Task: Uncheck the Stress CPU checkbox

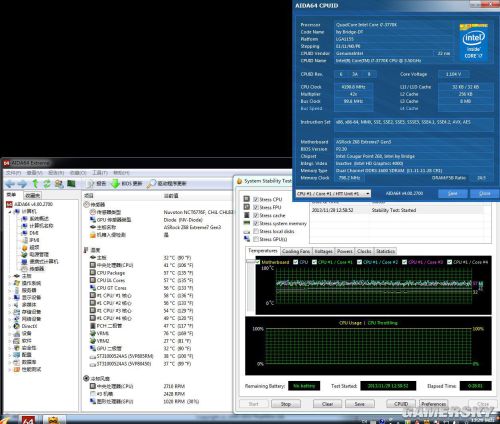Action: click(256, 199)
